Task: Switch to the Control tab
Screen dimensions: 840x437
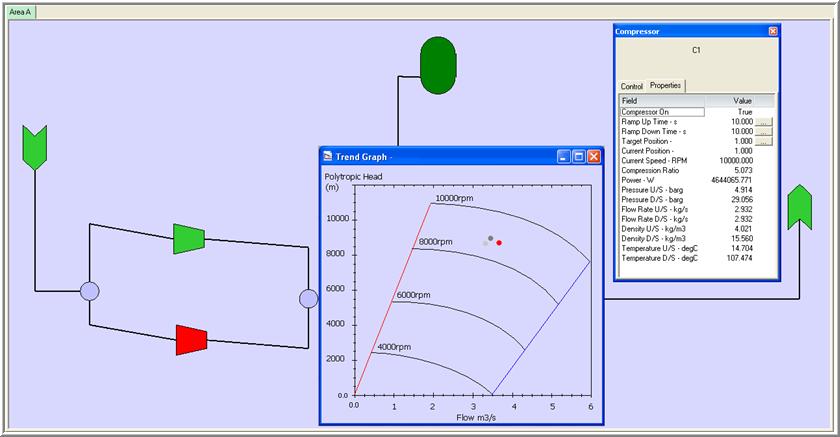Action: (x=632, y=86)
